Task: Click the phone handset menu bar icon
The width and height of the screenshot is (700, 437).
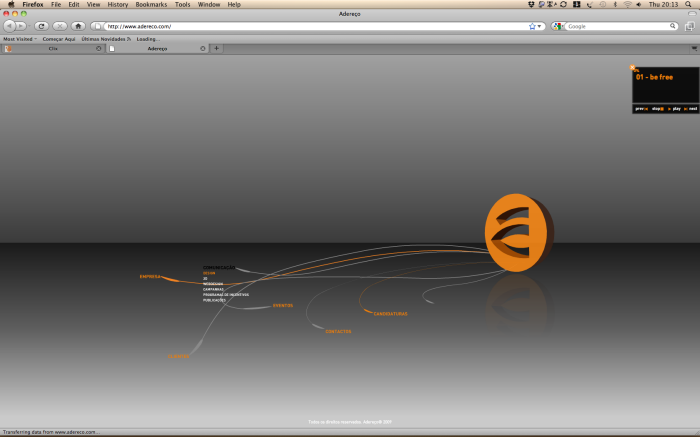Action: [x=589, y=4]
